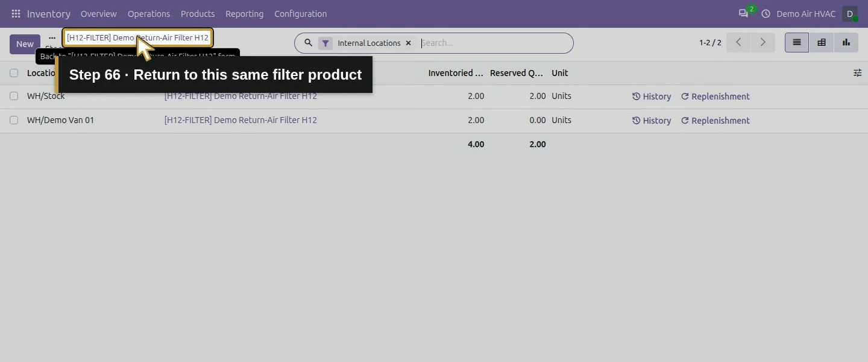Screen dimensions: 868x362
Task: Open the Reporting menu
Action: point(244,13)
